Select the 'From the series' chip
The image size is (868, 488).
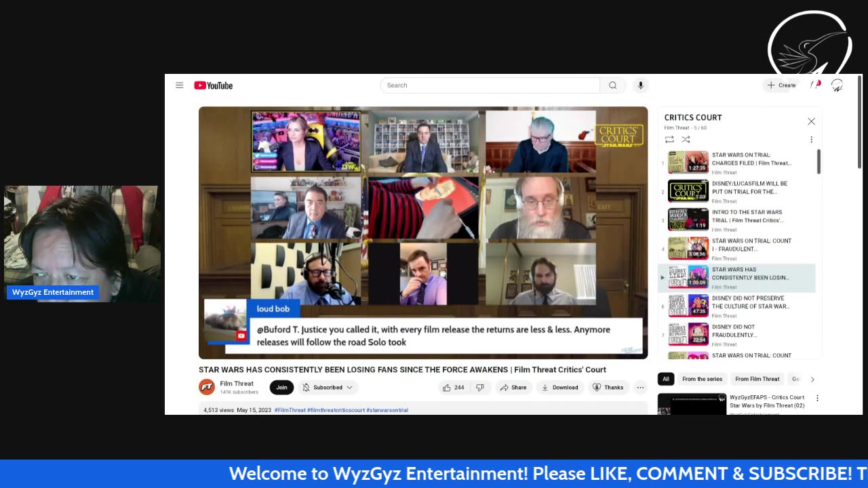tap(702, 379)
